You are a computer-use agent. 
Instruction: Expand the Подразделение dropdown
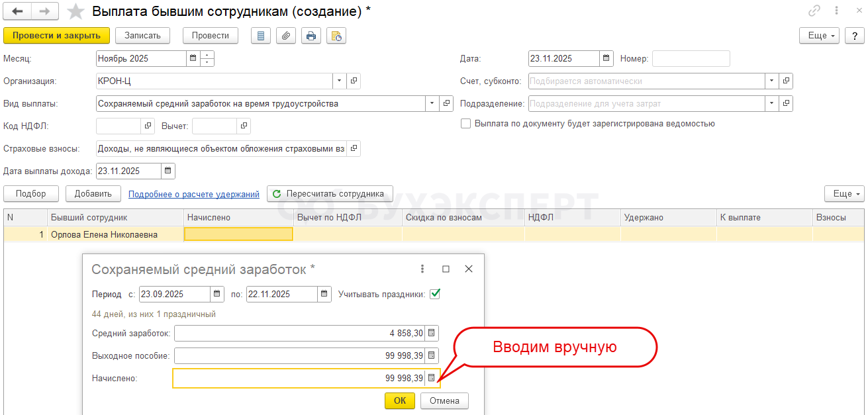pyautogui.click(x=772, y=103)
